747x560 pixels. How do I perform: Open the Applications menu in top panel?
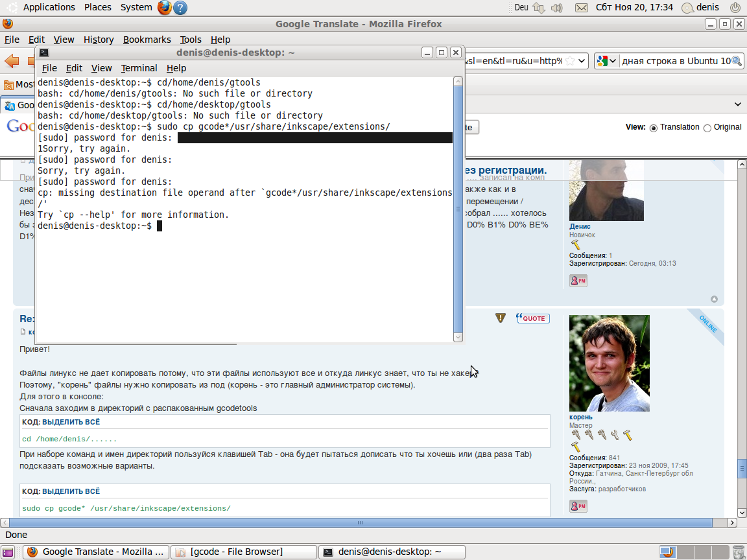point(49,7)
